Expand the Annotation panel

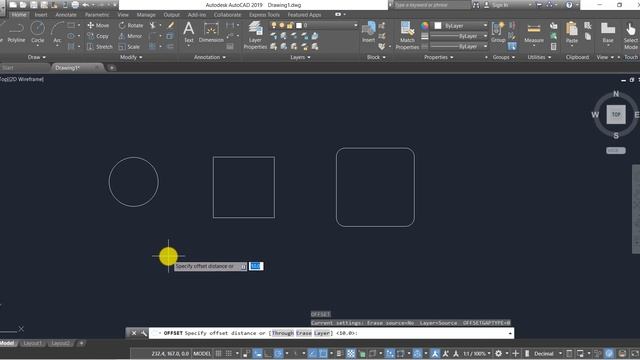tap(210, 57)
